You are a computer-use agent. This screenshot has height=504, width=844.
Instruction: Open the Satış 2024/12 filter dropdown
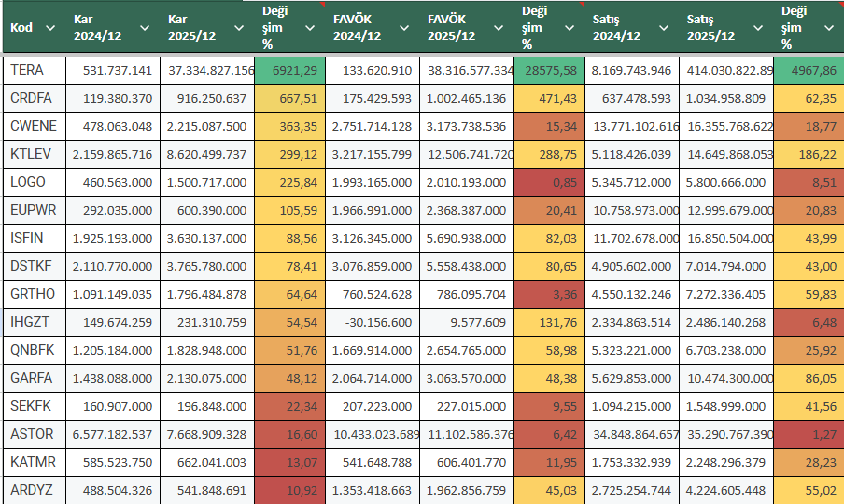pos(664,27)
